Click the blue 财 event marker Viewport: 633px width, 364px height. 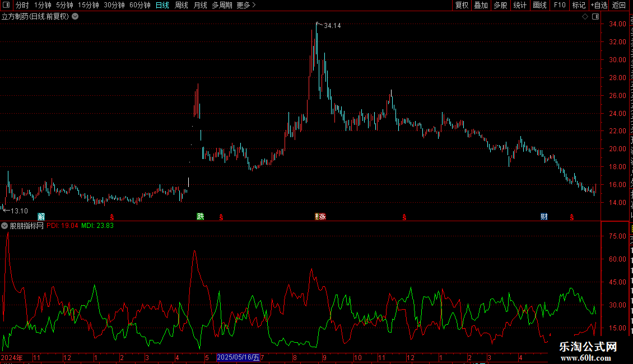pyautogui.click(x=544, y=217)
